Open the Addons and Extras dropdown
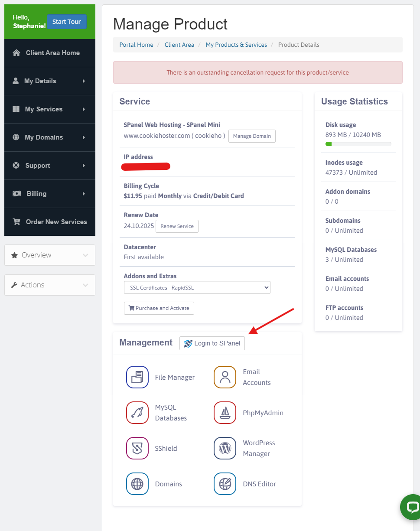 [x=197, y=287]
